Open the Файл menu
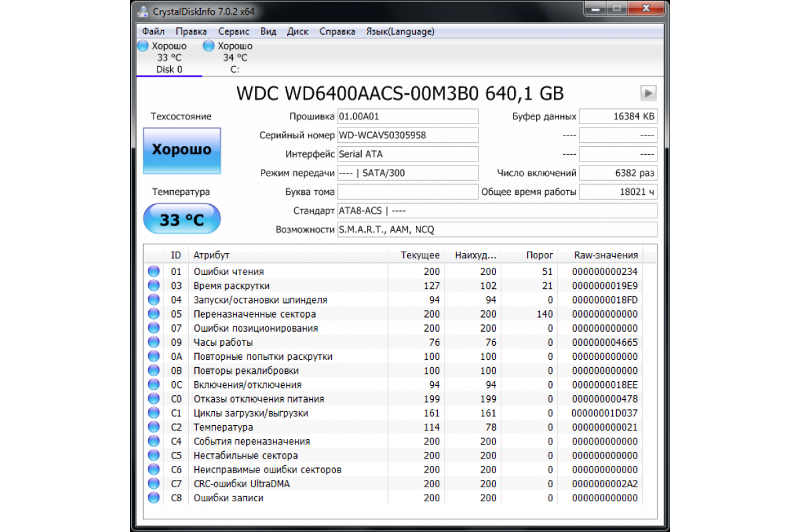 [154, 31]
